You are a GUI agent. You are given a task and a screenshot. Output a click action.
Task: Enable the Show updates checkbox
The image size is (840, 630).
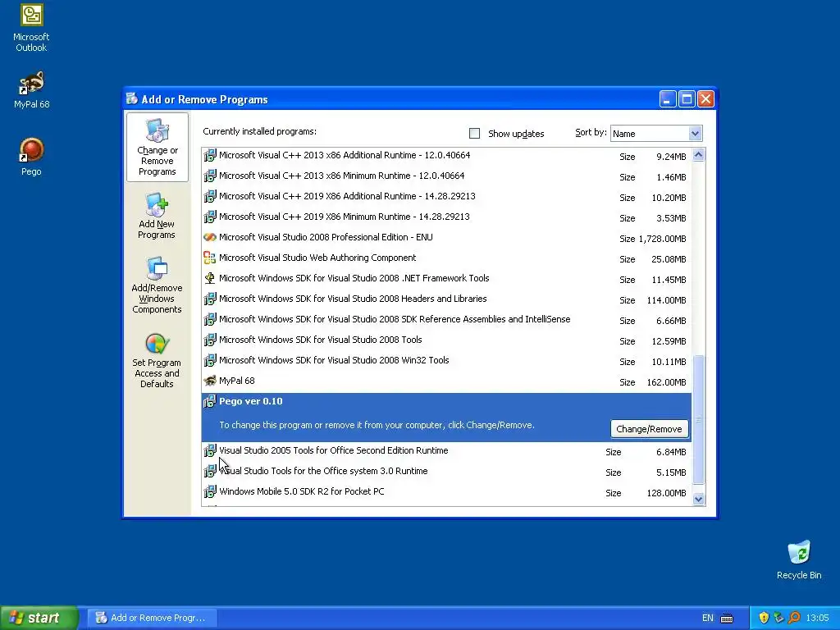tap(475, 134)
